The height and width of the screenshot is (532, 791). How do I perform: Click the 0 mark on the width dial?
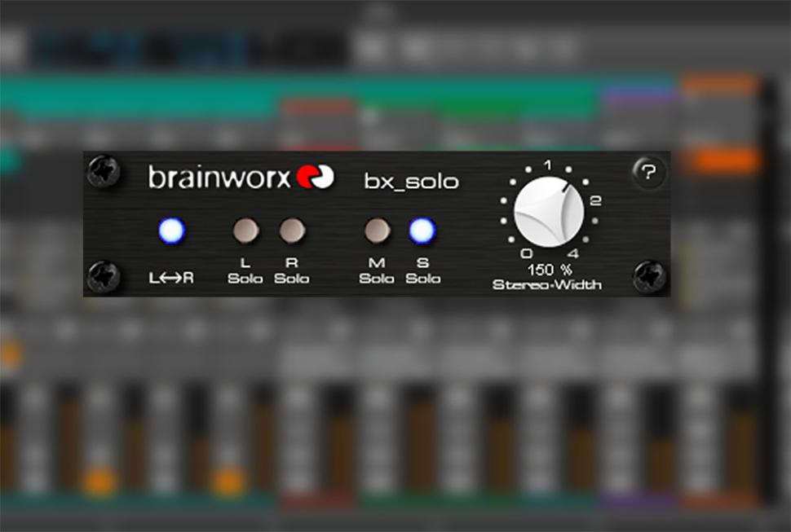(x=526, y=253)
